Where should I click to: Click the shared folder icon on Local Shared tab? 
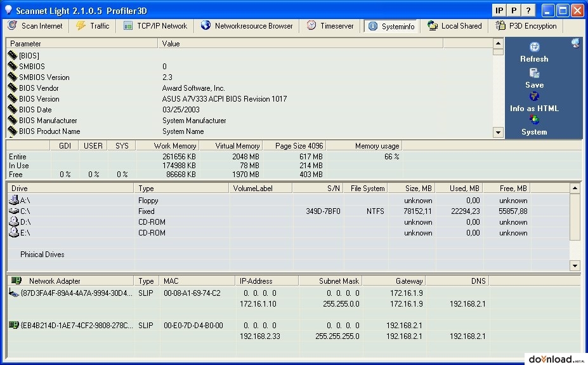coord(433,25)
